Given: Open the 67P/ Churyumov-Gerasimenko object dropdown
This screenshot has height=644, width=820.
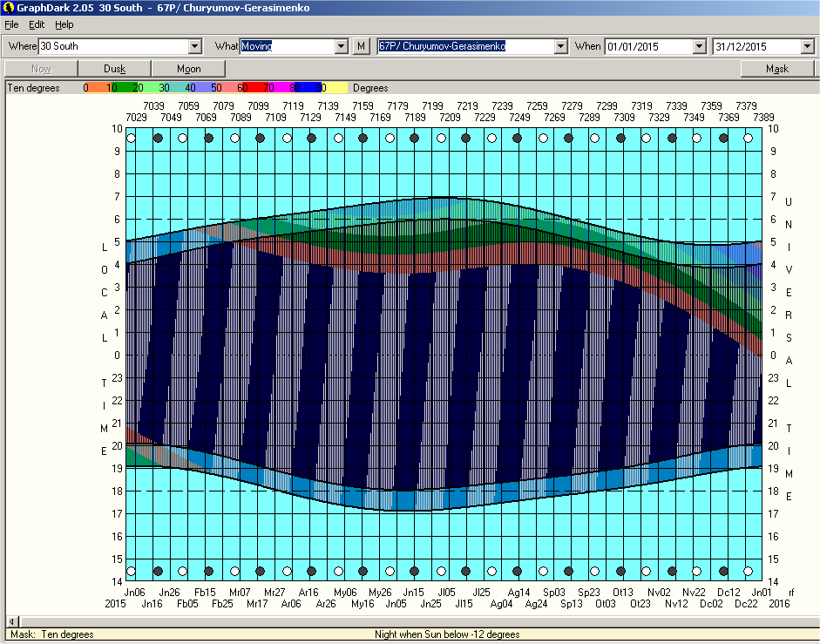Looking at the screenshot, I should pos(561,46).
